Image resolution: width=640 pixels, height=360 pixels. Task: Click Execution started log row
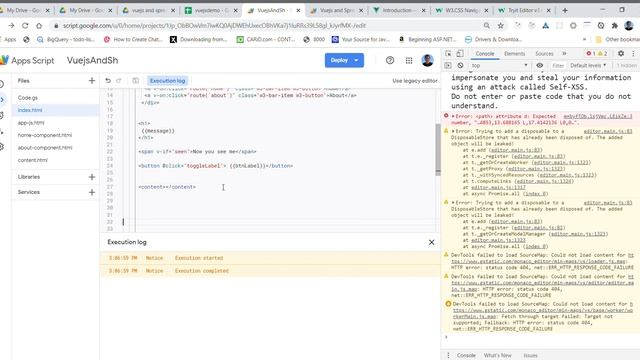270,258
